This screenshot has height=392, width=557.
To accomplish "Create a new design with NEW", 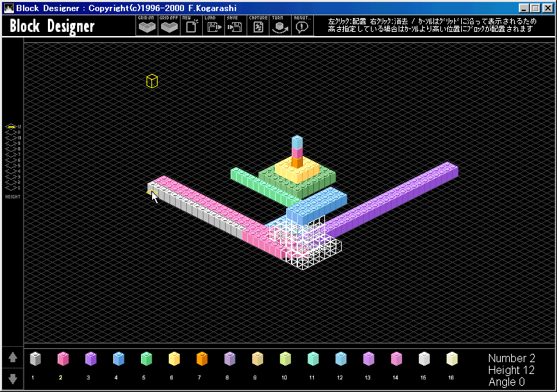I will (x=192, y=26).
